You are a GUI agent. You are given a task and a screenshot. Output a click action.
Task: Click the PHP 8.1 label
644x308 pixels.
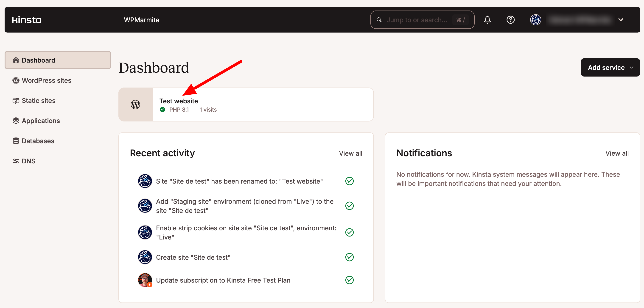[x=179, y=110]
